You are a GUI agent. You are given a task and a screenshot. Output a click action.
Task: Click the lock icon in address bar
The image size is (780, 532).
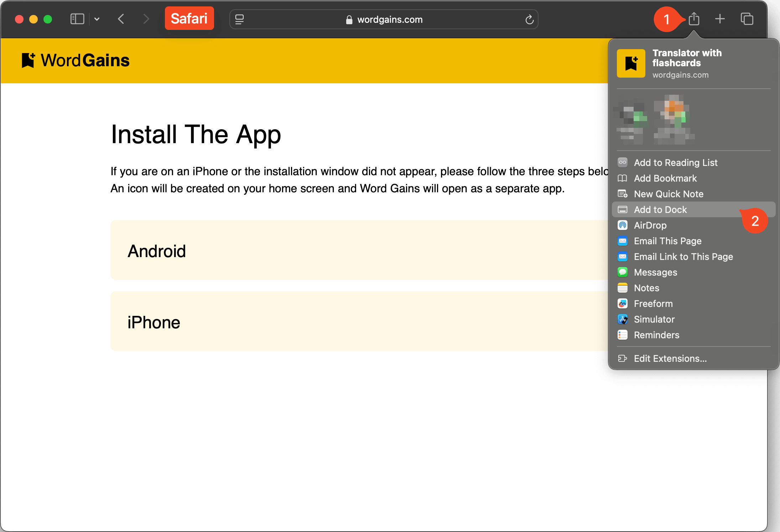[x=349, y=20]
